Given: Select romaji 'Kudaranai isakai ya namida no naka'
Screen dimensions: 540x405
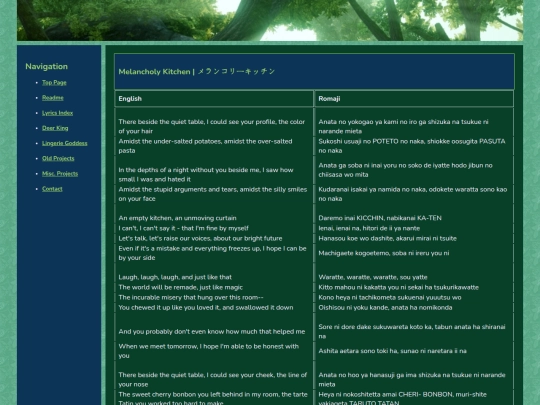Looking at the screenshot, I should [413, 194].
